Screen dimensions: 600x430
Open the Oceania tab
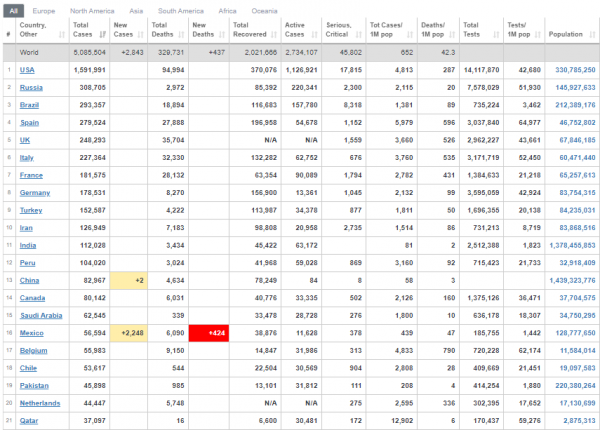[264, 11]
